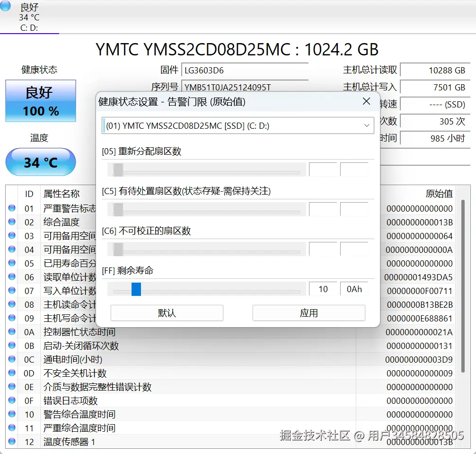Click the top-left disk health status icon

[x=6, y=6]
